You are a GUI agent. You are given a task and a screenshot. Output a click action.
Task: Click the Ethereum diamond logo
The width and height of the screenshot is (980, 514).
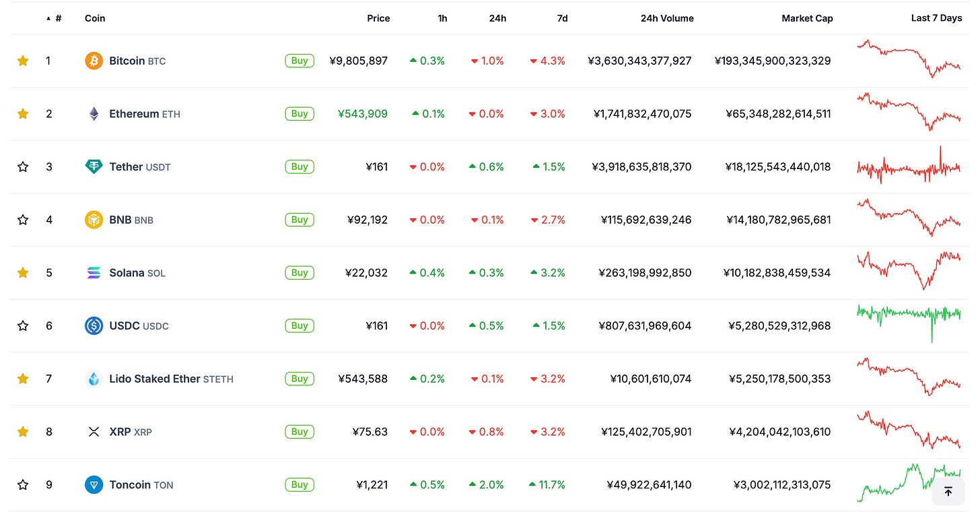(94, 114)
